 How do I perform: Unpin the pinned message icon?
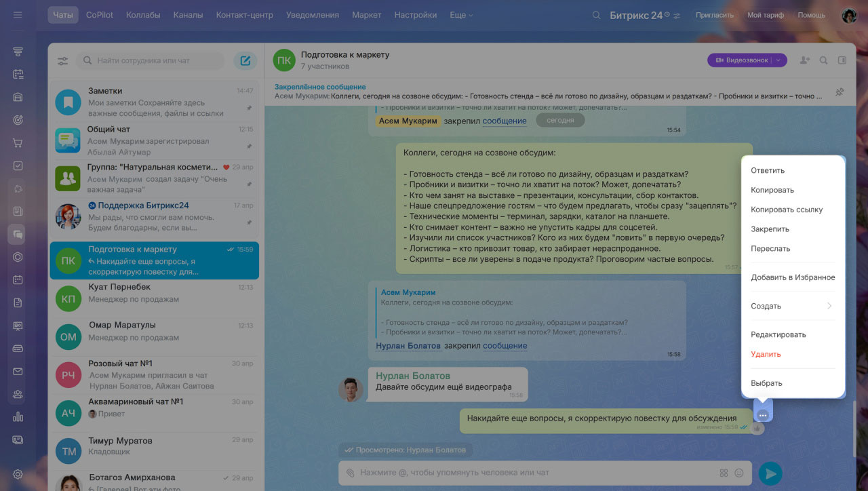click(x=840, y=92)
